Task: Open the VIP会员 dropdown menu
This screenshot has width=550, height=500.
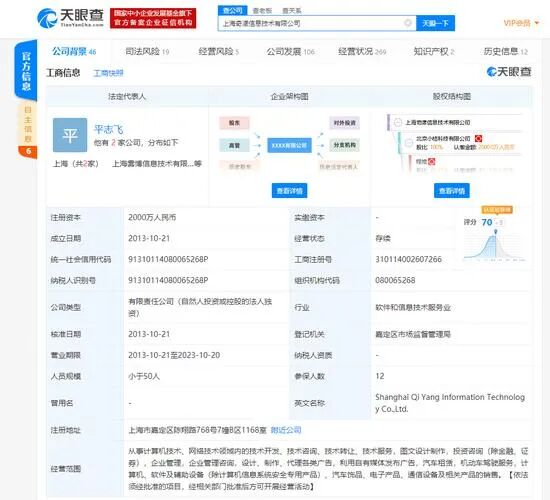Action: pos(521,23)
